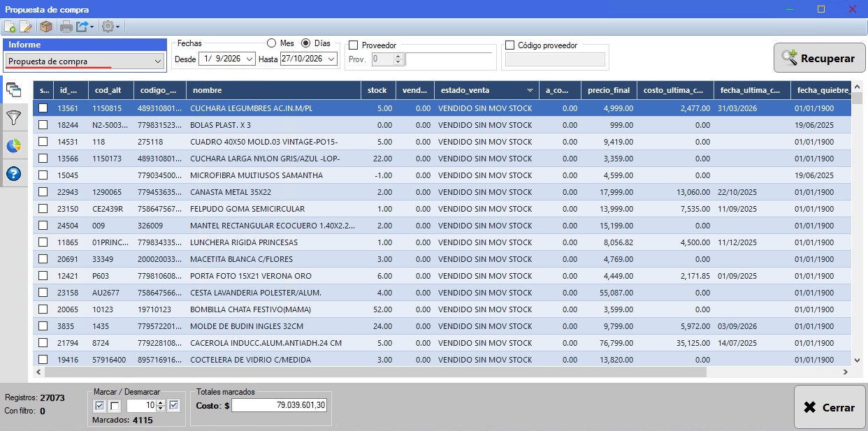Enable the Proveedor checkbox
Screen dimensions: 868x431
pyautogui.click(x=354, y=45)
